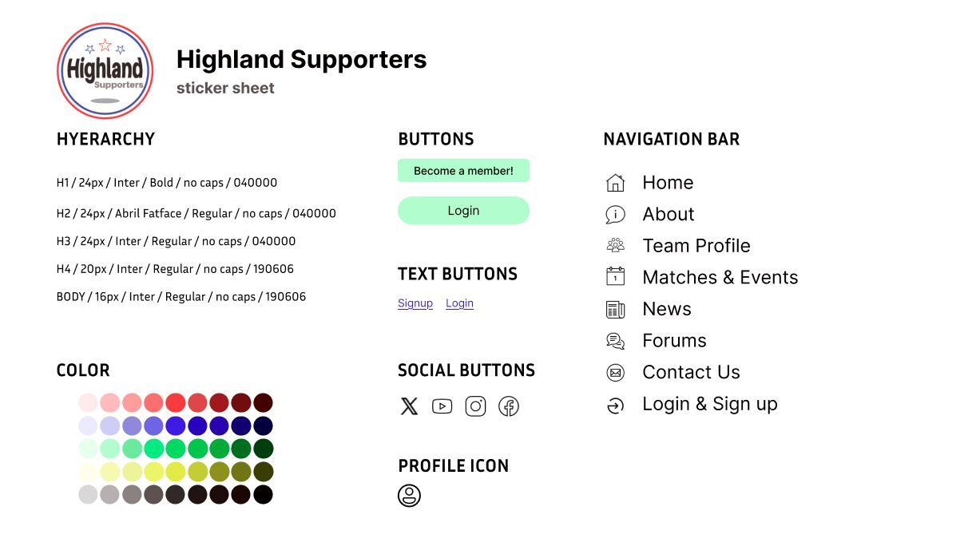The height and width of the screenshot is (558, 980).
Task: Click the profile smiley face icon
Action: [409, 496]
